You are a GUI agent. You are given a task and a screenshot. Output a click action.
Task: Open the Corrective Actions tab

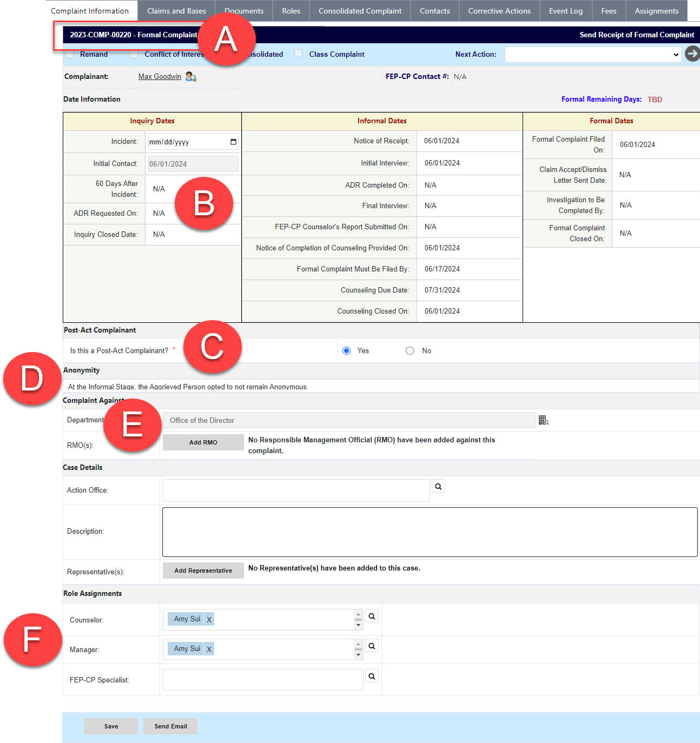point(499,11)
